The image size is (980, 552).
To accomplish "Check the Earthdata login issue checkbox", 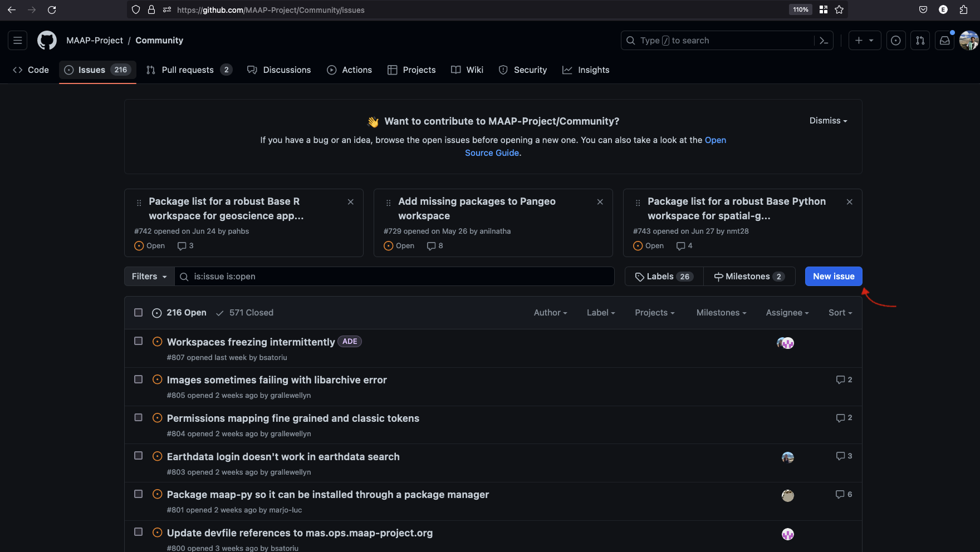I will (x=139, y=456).
